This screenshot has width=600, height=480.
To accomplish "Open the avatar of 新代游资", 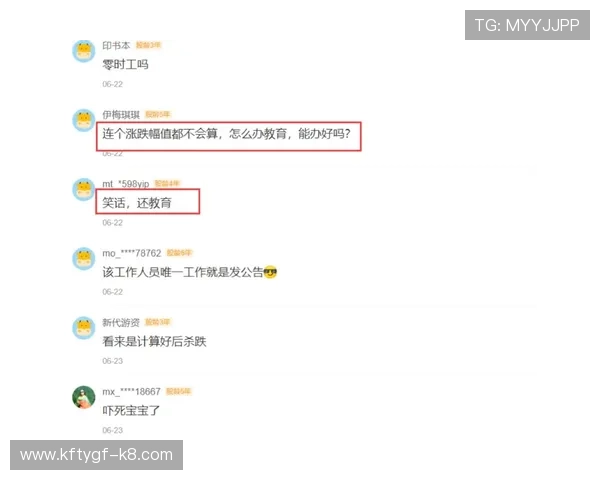I will coord(84,328).
